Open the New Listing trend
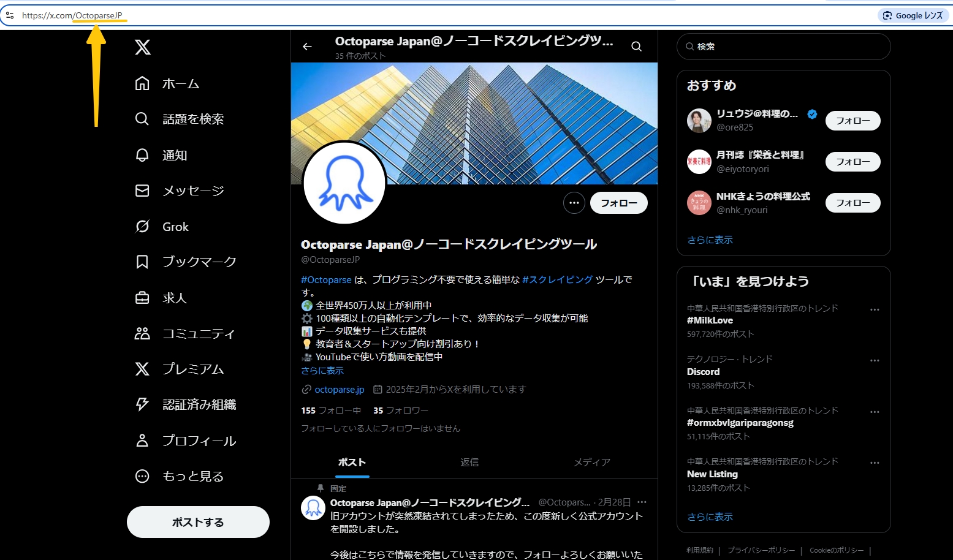 click(712, 474)
